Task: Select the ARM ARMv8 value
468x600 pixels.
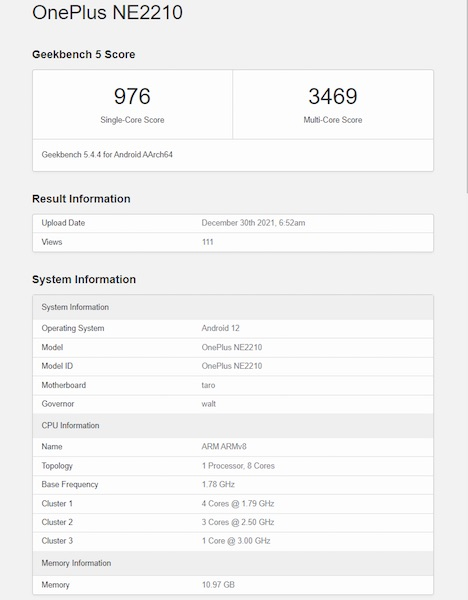Action: [224, 447]
